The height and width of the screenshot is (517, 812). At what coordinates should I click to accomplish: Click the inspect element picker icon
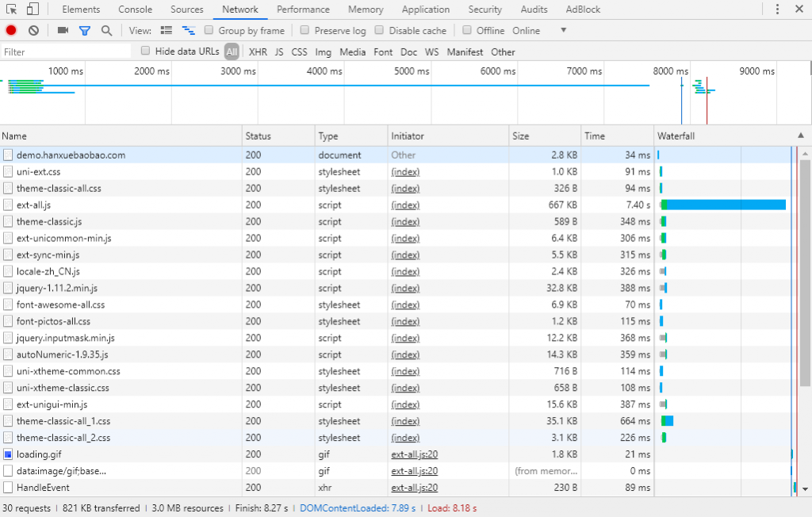click(x=12, y=10)
